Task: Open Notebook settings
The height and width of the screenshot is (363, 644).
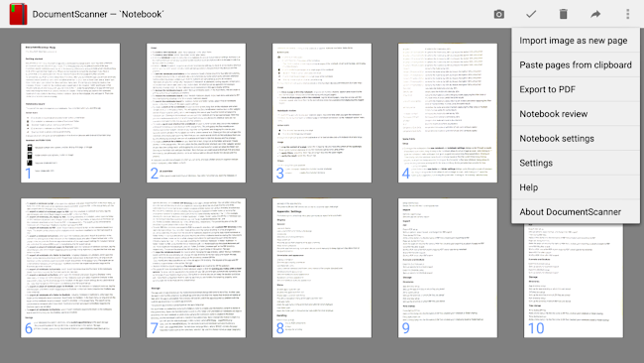Action: click(x=576, y=139)
